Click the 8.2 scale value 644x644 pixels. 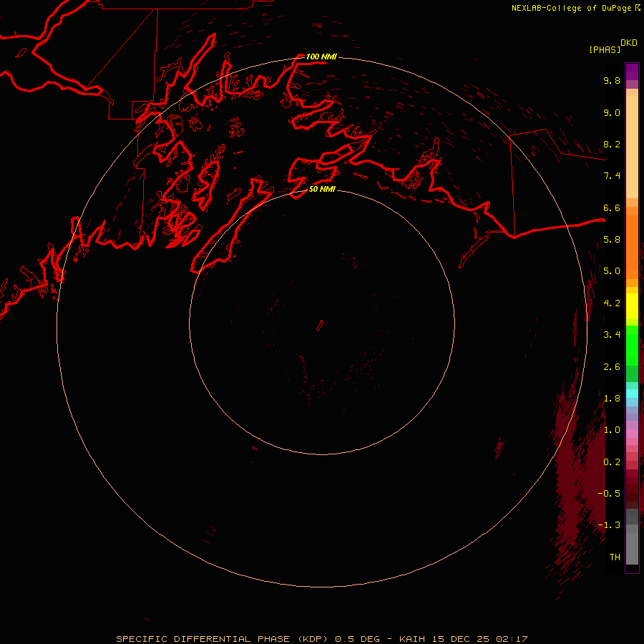click(612, 144)
